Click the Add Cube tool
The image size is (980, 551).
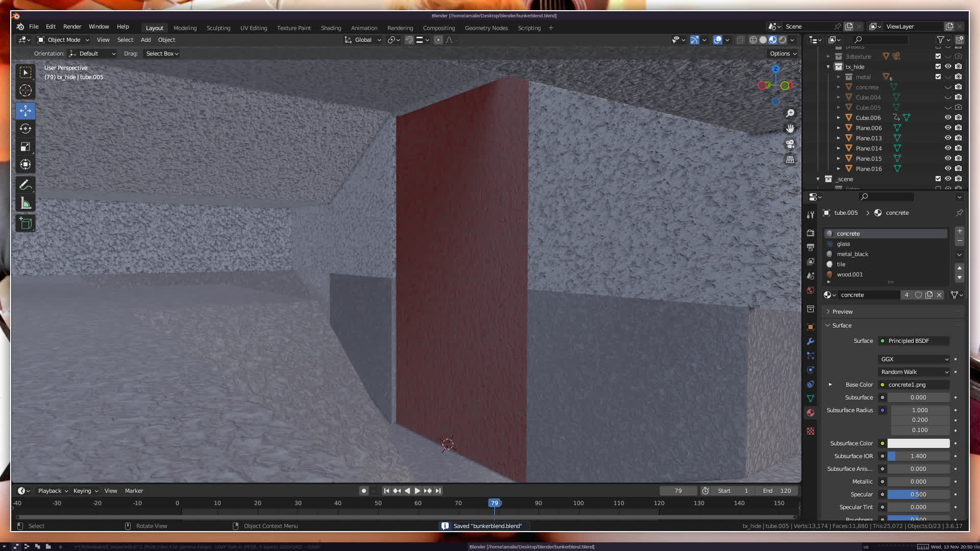click(26, 223)
